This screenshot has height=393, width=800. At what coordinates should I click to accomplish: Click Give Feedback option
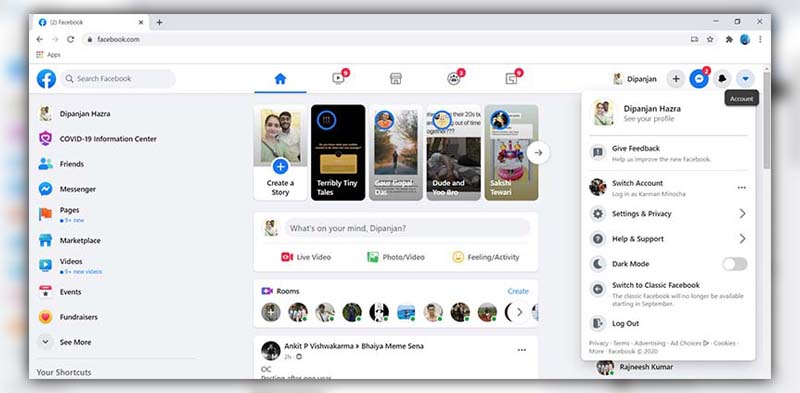668,153
